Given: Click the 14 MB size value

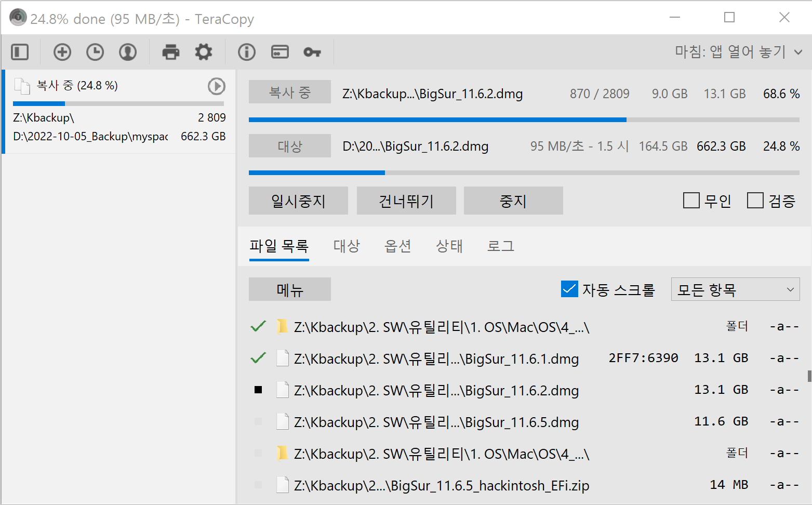Looking at the screenshot, I should click(x=729, y=485).
